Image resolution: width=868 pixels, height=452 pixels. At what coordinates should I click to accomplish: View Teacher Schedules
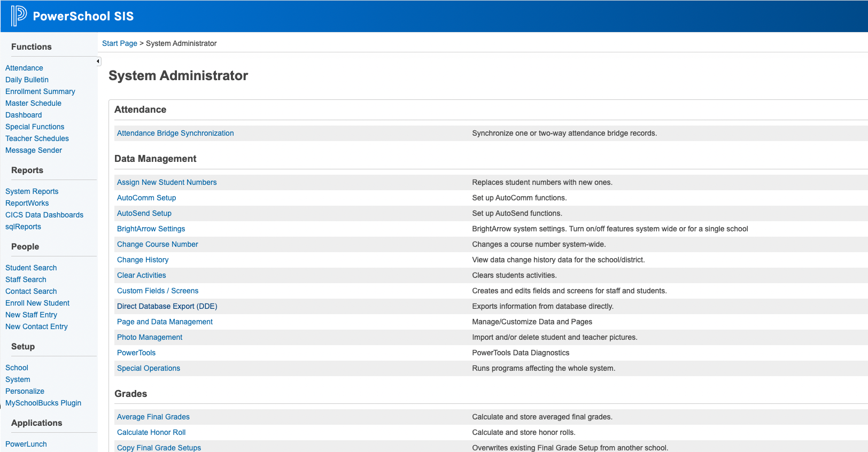pos(37,138)
